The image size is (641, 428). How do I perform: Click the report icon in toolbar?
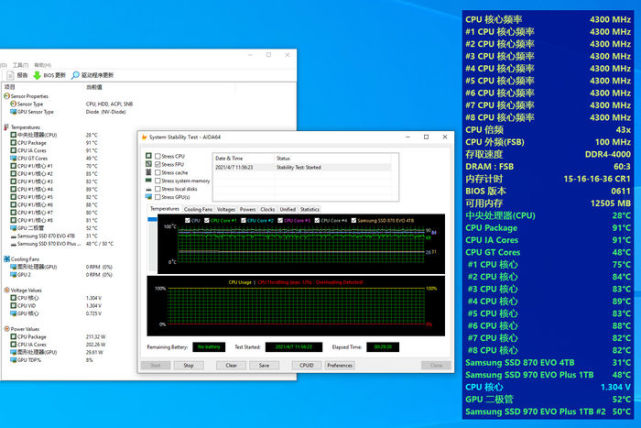pyautogui.click(x=11, y=75)
